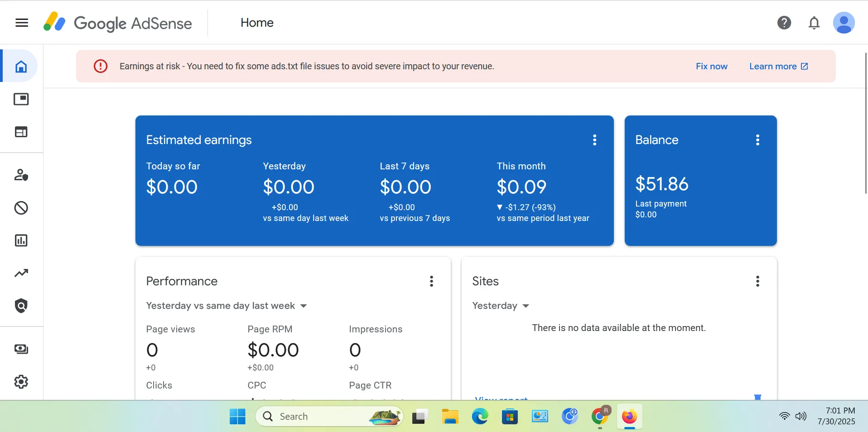Click the Wi-Fi system tray icon
This screenshot has height=432, width=868.
click(x=785, y=416)
